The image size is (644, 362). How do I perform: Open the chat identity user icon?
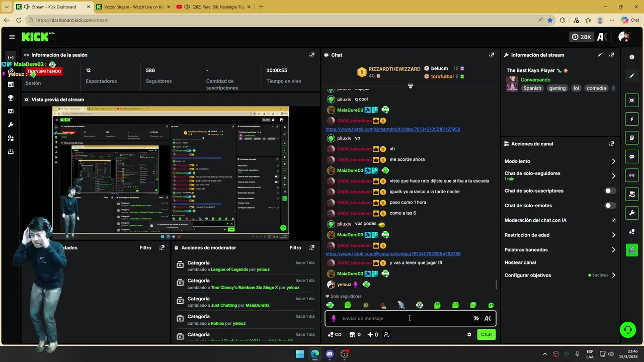(x=386, y=334)
